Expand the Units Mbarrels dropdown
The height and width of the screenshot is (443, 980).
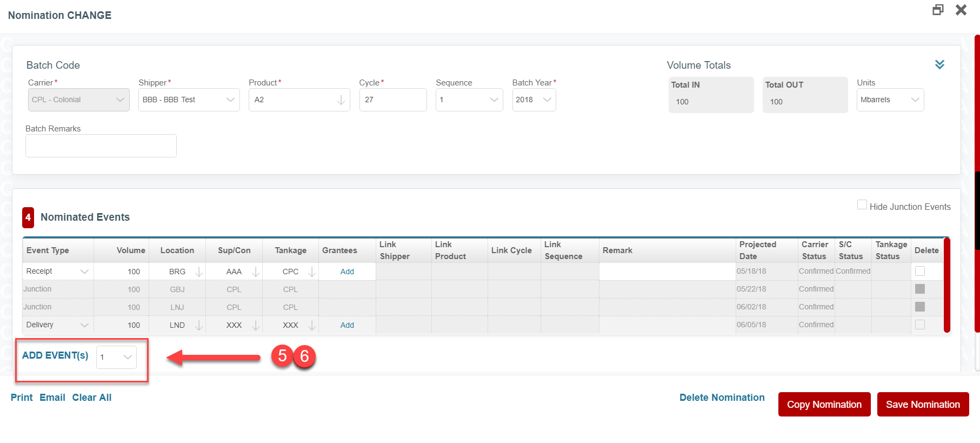(890, 100)
